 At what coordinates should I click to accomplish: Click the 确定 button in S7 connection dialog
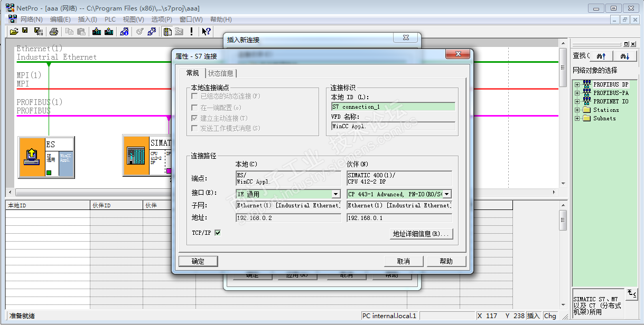click(198, 261)
